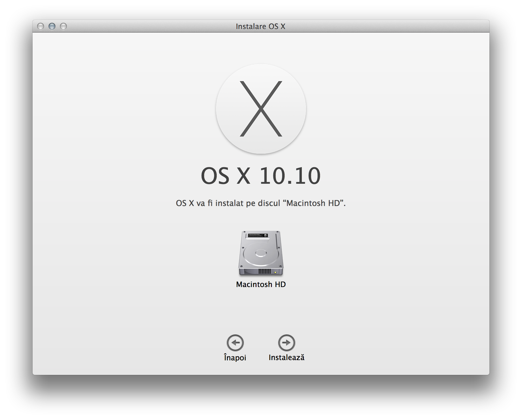Click the large OS X logo circle
This screenshot has width=522, height=420.
(261, 109)
